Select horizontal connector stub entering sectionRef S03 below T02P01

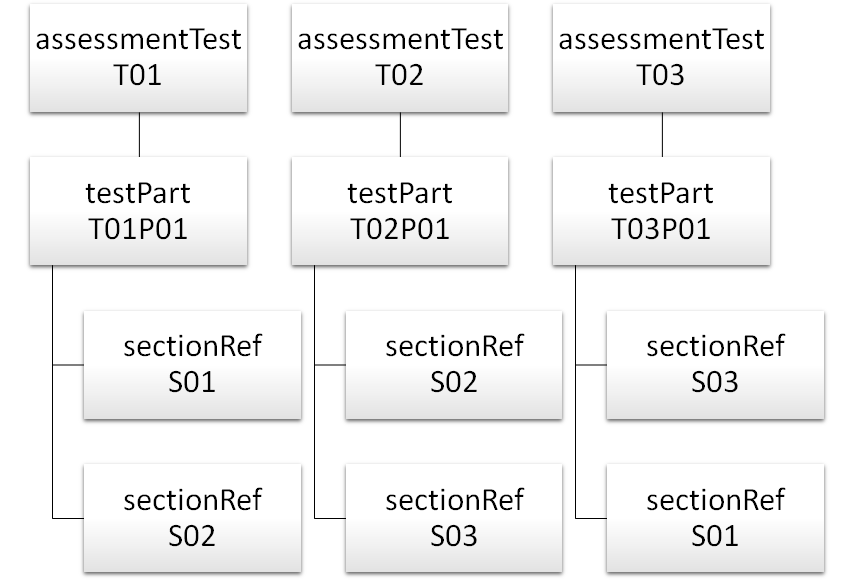(329, 518)
